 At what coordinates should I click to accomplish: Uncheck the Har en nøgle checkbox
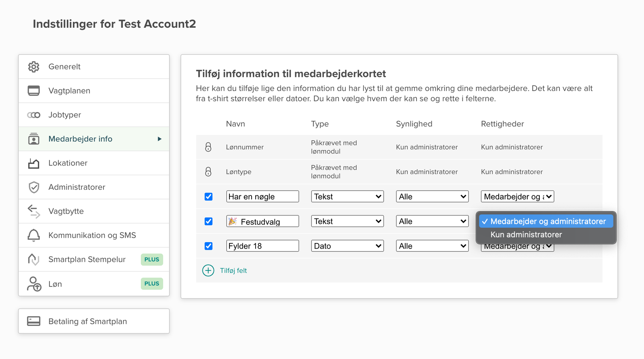(208, 197)
